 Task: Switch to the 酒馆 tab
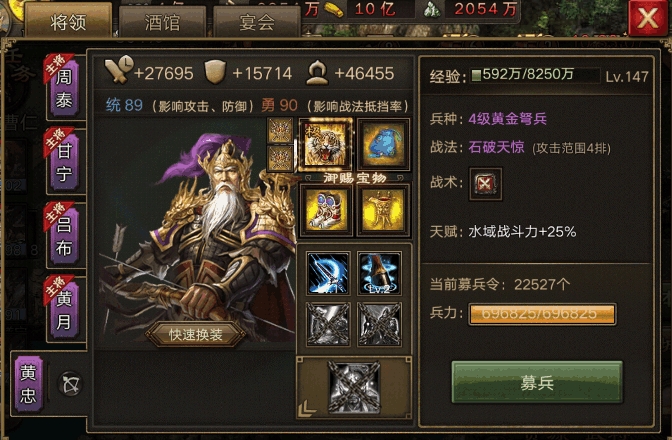pyautogui.click(x=162, y=22)
